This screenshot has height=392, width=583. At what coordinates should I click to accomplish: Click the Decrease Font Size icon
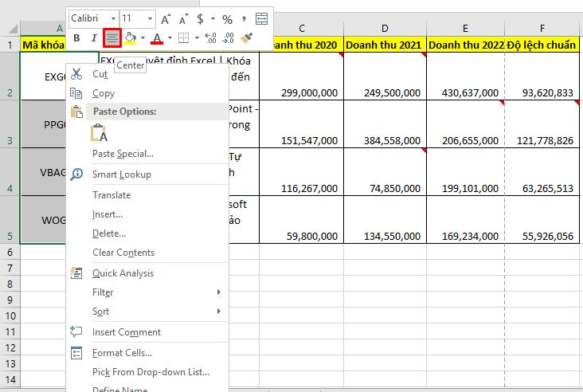[182, 18]
